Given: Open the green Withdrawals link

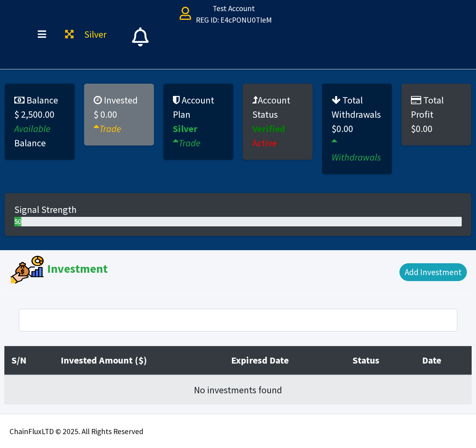Looking at the screenshot, I should (x=356, y=157).
